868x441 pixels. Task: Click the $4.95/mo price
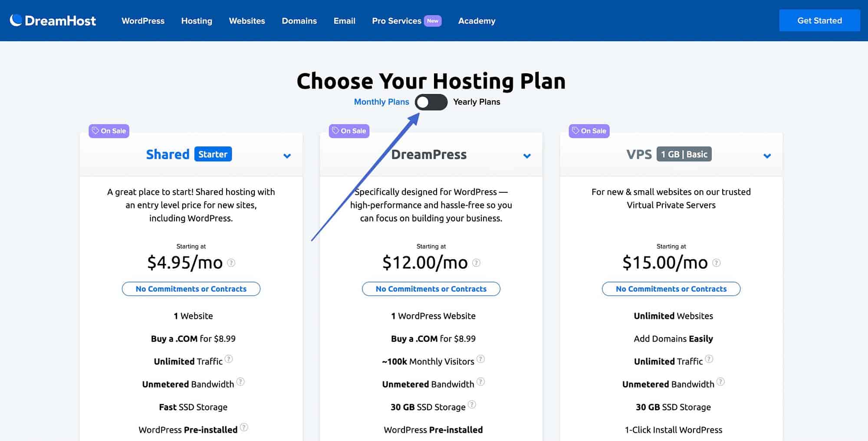(x=185, y=263)
